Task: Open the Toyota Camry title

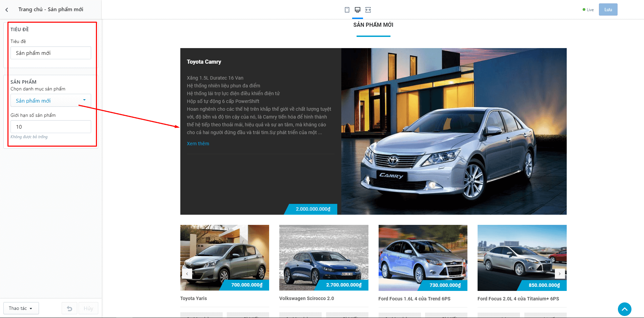Action: (204, 62)
